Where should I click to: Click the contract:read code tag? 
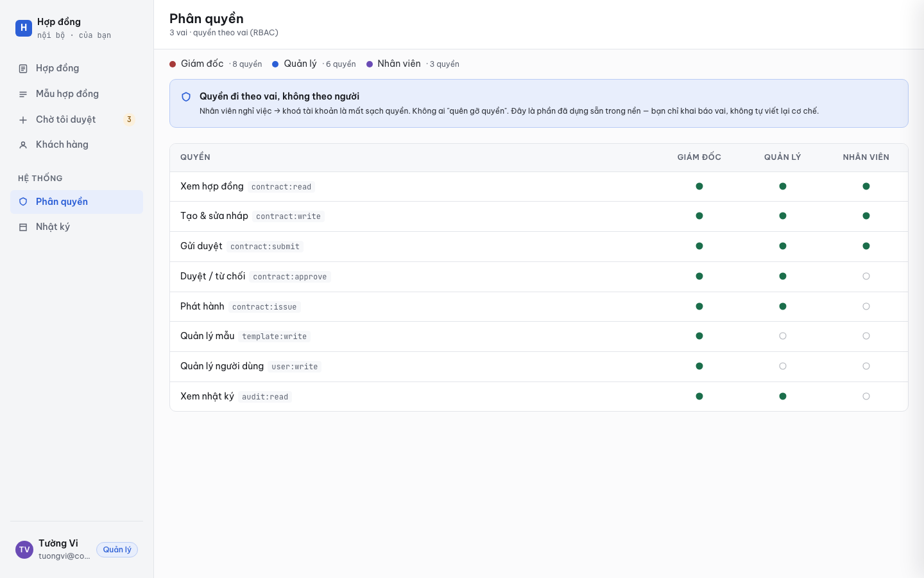click(281, 187)
